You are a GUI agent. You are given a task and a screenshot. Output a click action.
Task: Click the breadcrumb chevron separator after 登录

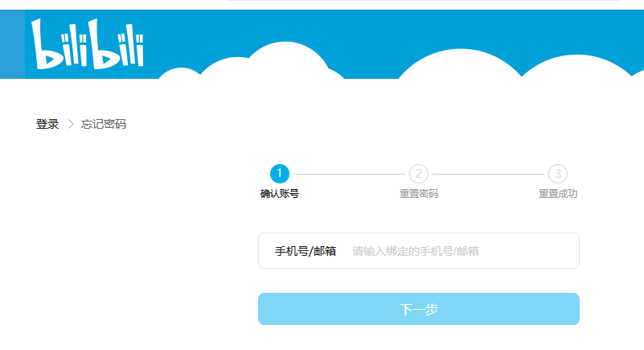coord(71,124)
